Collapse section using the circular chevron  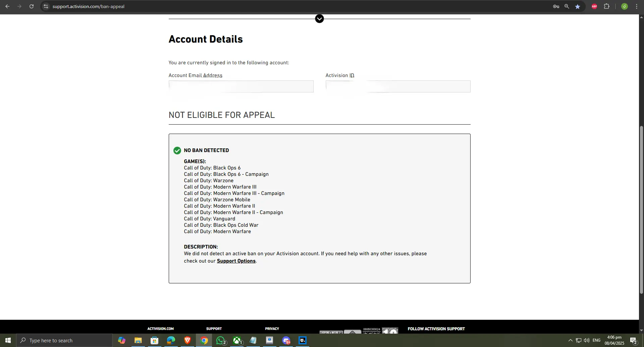(319, 19)
